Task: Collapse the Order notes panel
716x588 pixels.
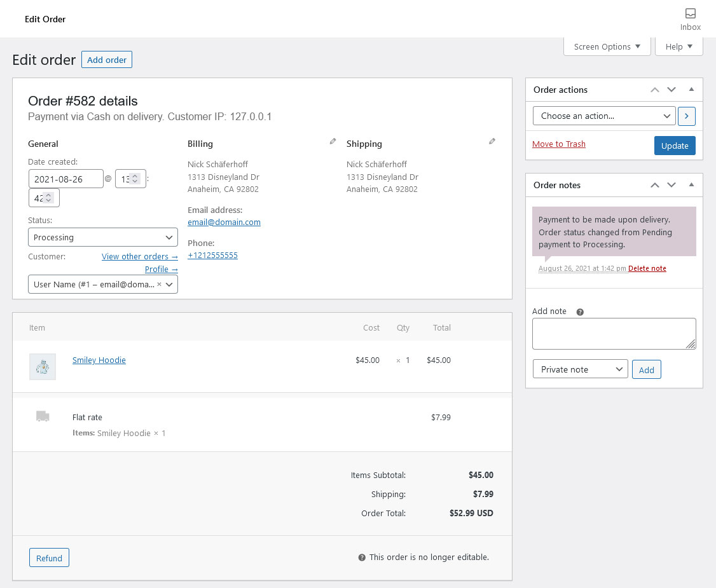Action: 691,184
